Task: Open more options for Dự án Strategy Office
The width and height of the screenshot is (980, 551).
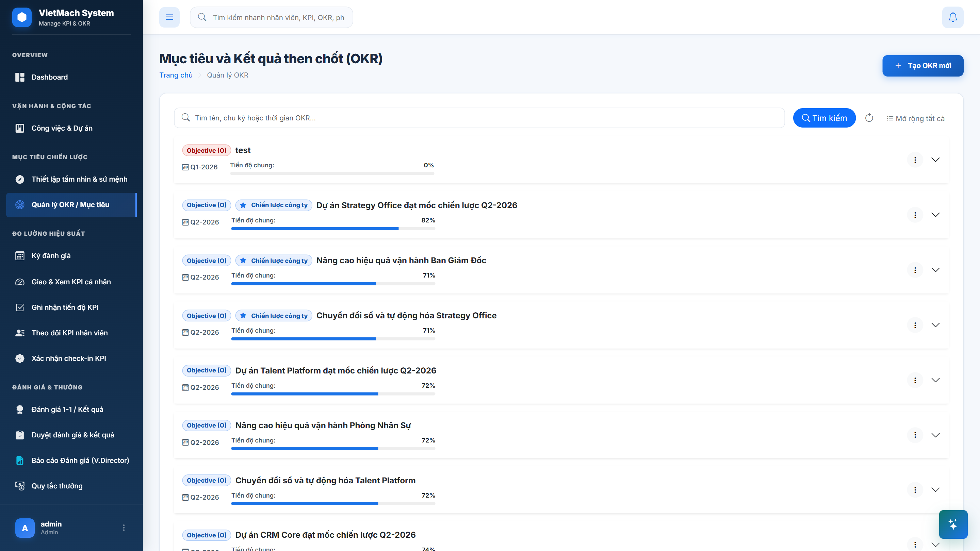Action: point(915,215)
